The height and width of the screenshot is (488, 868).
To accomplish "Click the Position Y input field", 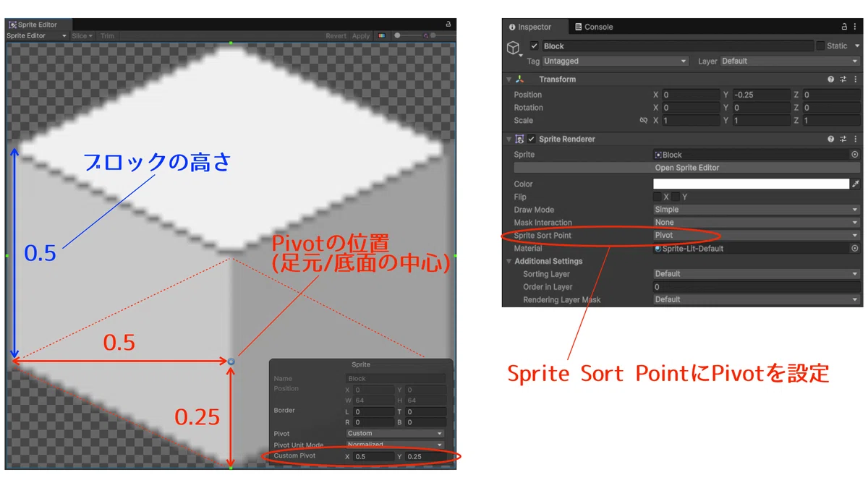I will coord(760,95).
